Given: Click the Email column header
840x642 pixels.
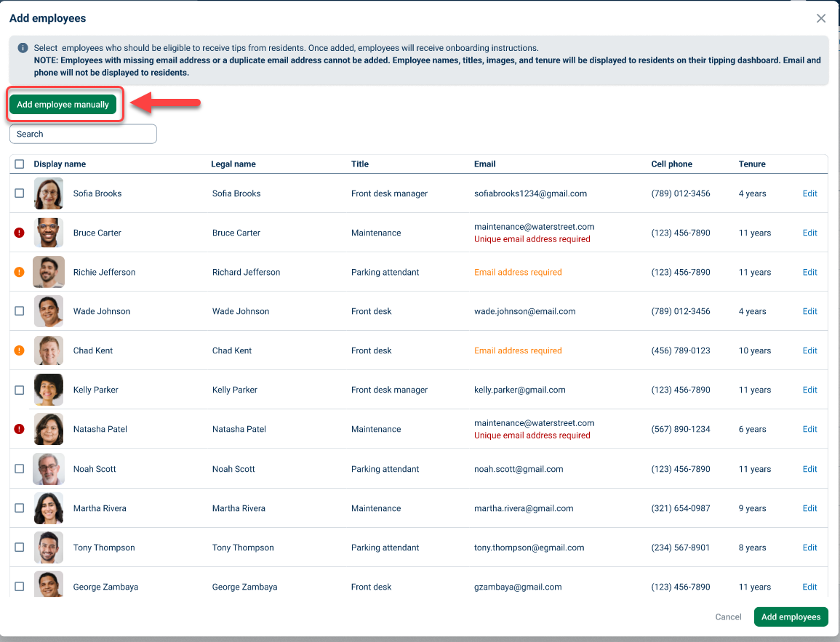Looking at the screenshot, I should (485, 164).
